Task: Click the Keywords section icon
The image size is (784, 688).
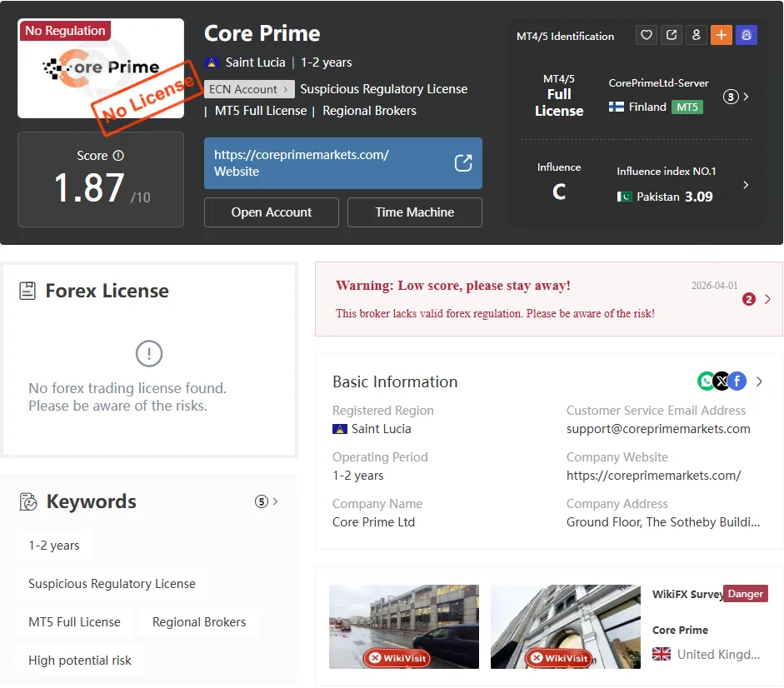Action: [28, 501]
